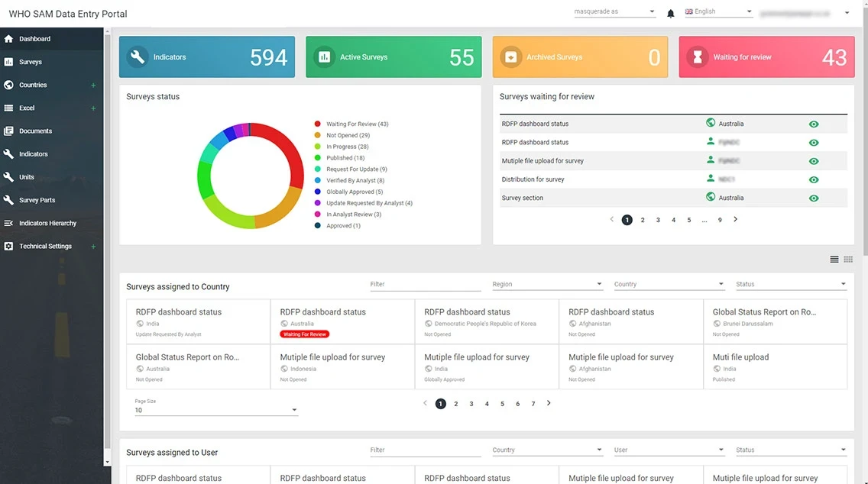This screenshot has height=484, width=868.
Task: Go to next page of Surveys assigned to Country
Action: point(549,403)
